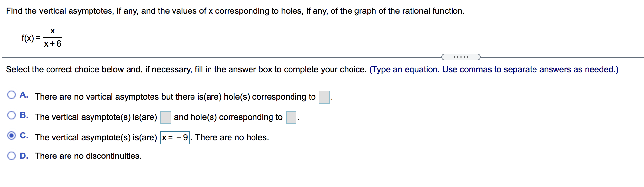The image size is (644, 187).
Task: Click the 'There are no holes.' text
Action: click(232, 137)
